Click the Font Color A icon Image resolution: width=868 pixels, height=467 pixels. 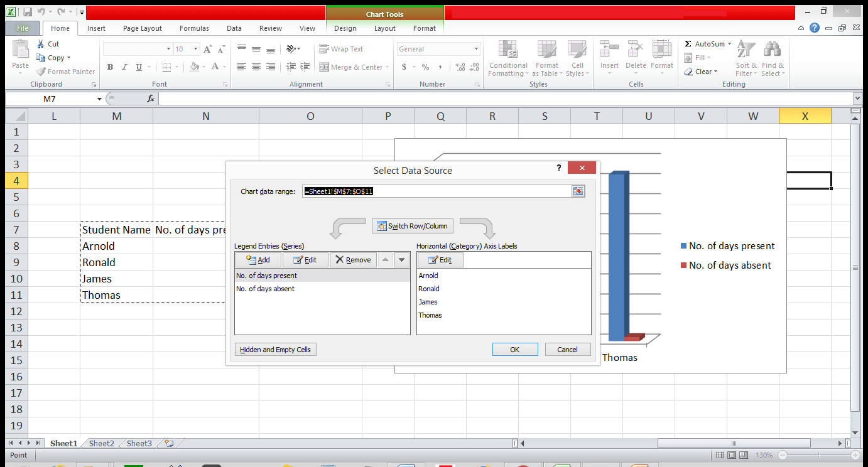pos(215,67)
